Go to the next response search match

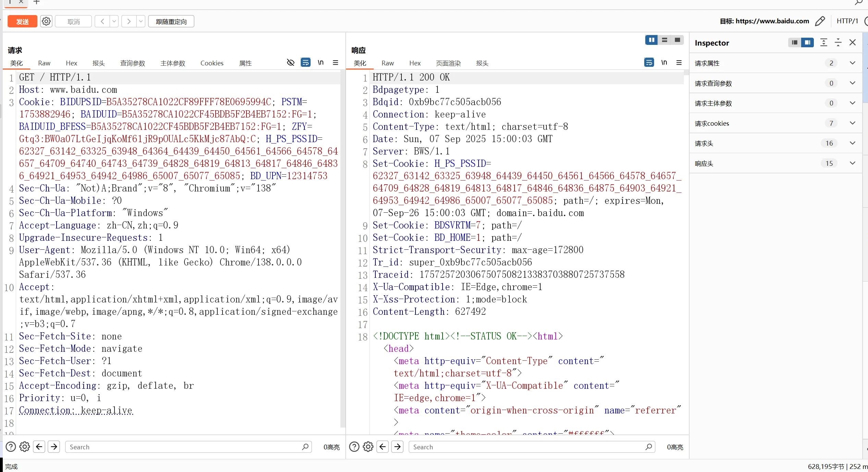(x=397, y=447)
